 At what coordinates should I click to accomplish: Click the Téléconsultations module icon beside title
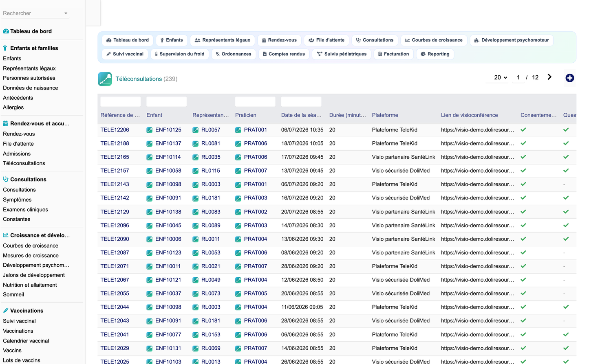point(105,79)
